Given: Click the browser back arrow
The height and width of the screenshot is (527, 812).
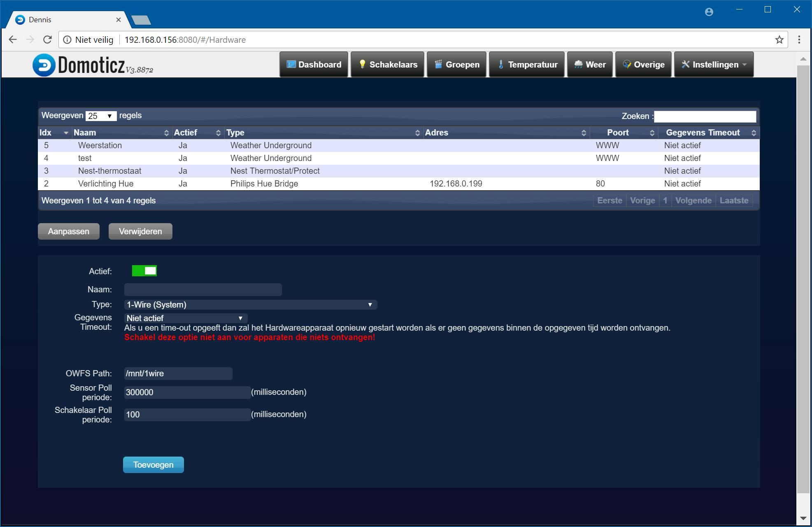Looking at the screenshot, I should (13, 40).
